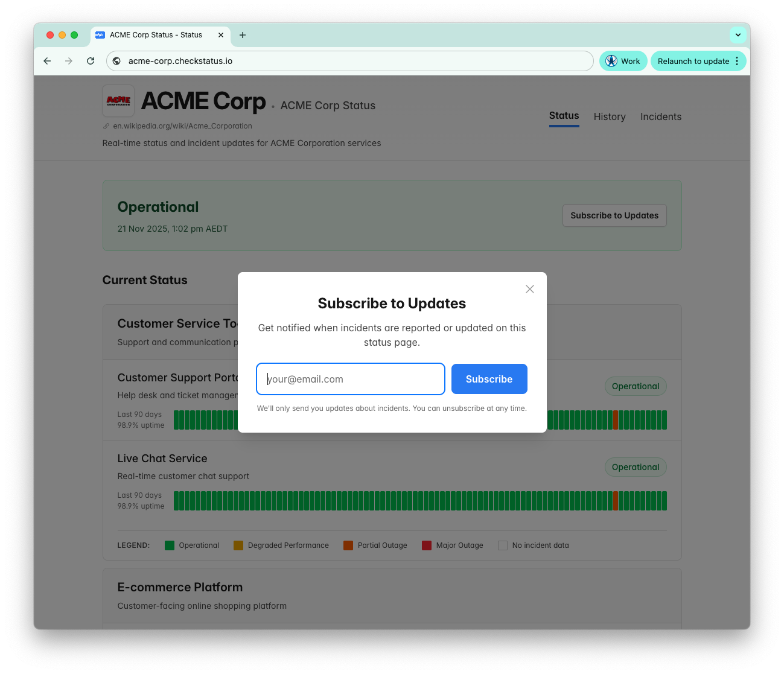Click the browser forward arrow
This screenshot has width=784, height=674.
pos(69,61)
